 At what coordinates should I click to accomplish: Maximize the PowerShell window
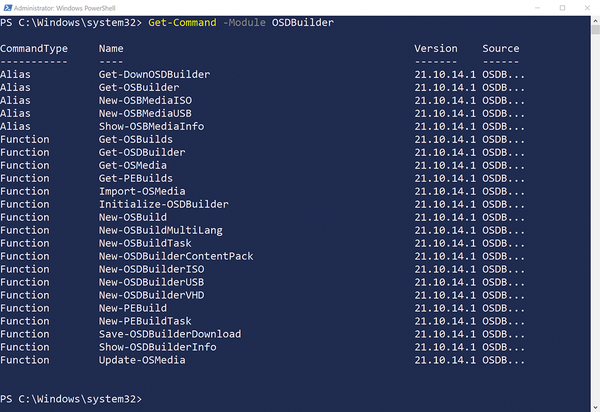pyautogui.click(x=562, y=8)
